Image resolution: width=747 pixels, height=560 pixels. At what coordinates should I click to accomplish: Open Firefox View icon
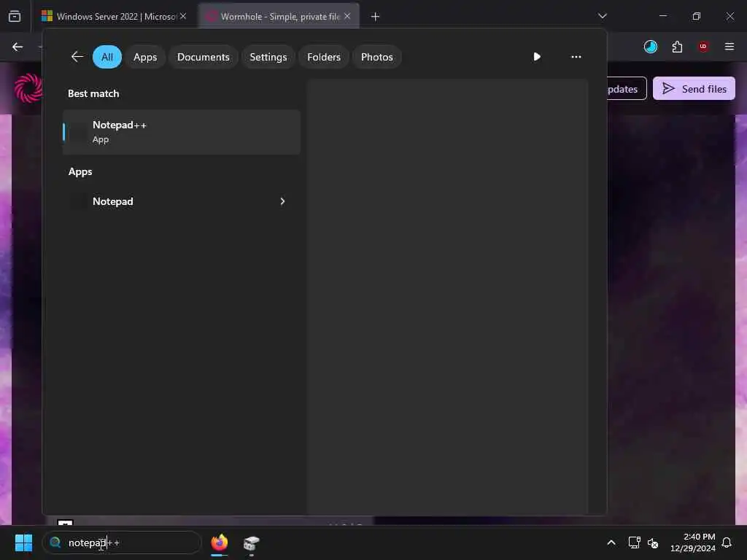tap(15, 17)
